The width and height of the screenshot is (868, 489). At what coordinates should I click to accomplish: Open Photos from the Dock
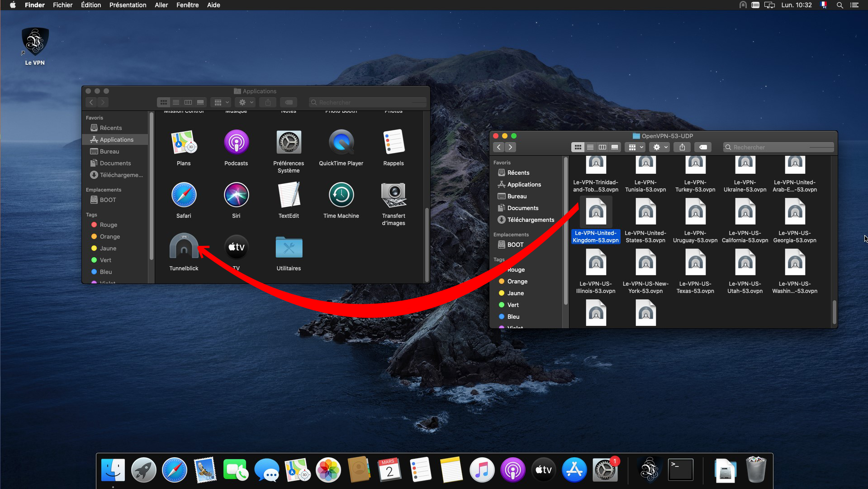(x=328, y=470)
